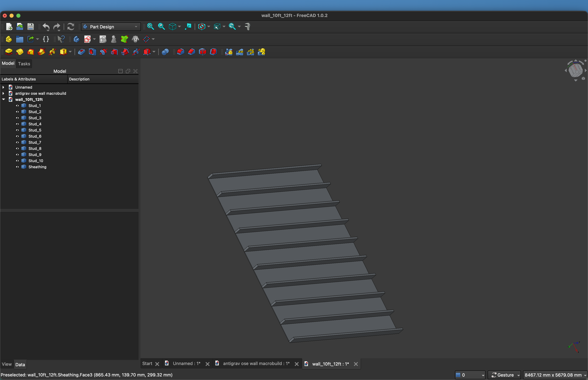
Task: Collapse the wall_10ft_12ft document tree
Action: (3, 100)
